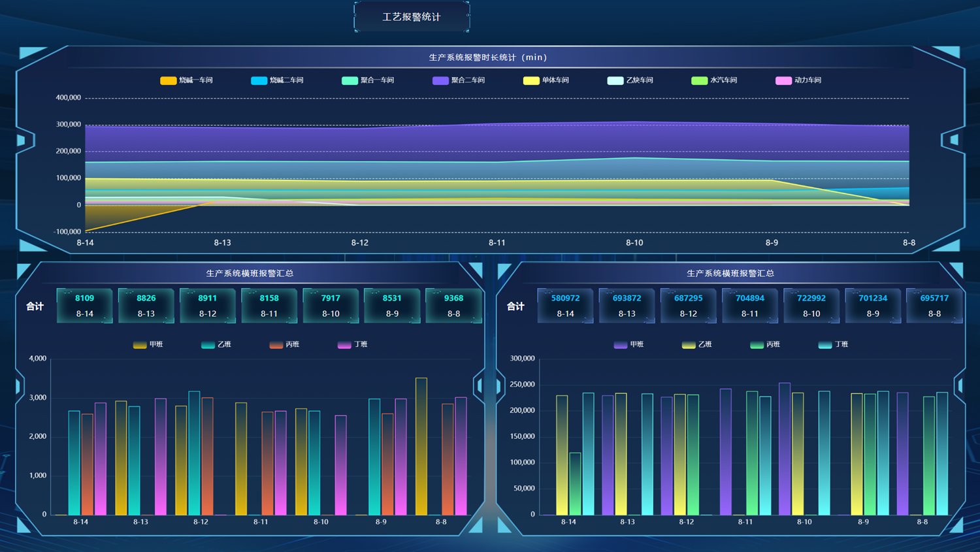Screen dimensions: 980x552
Task: Toggle 甲班 legend with the purple swatch
Action: pyautogui.click(x=629, y=344)
